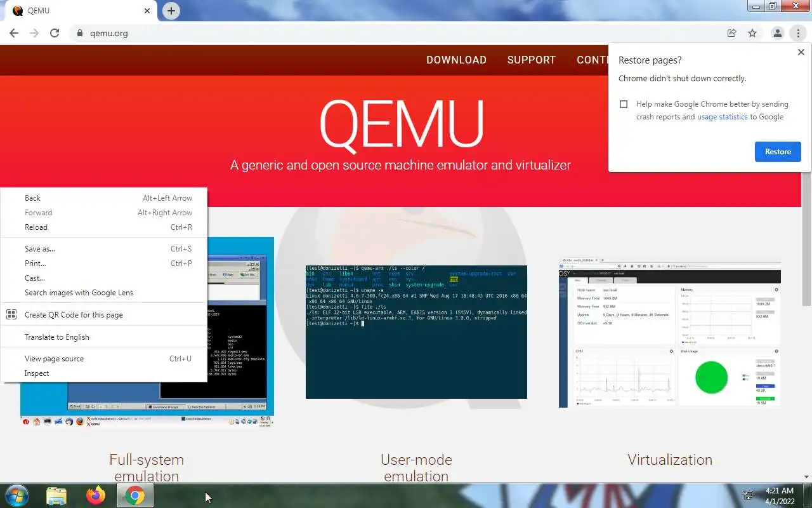Click the User-mode emulation heading

[x=416, y=467]
